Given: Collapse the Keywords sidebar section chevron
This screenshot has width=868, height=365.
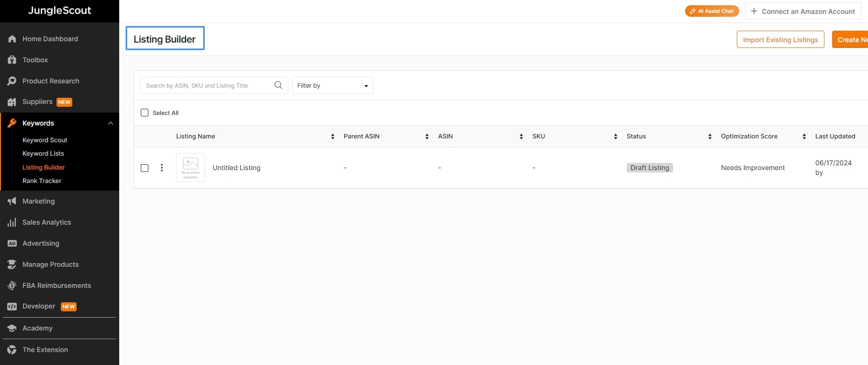Looking at the screenshot, I should (x=111, y=123).
